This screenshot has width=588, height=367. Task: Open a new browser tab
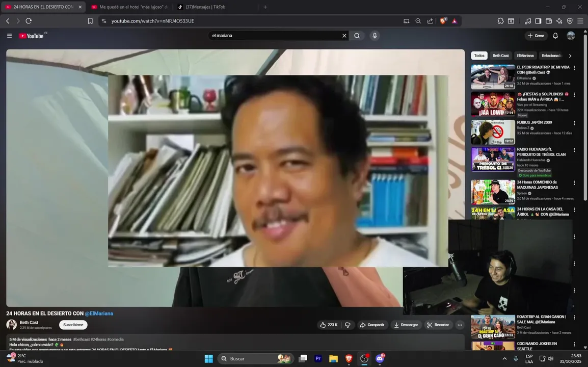[x=265, y=7]
